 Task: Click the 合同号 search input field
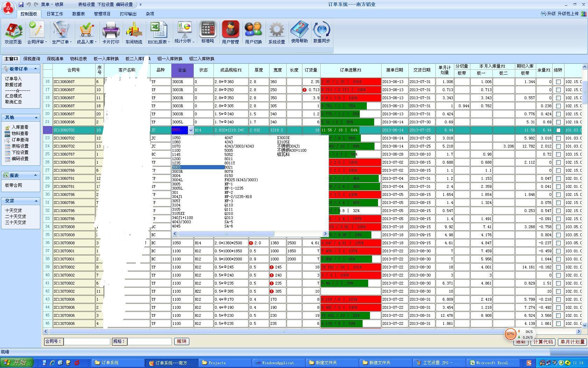[87, 341]
